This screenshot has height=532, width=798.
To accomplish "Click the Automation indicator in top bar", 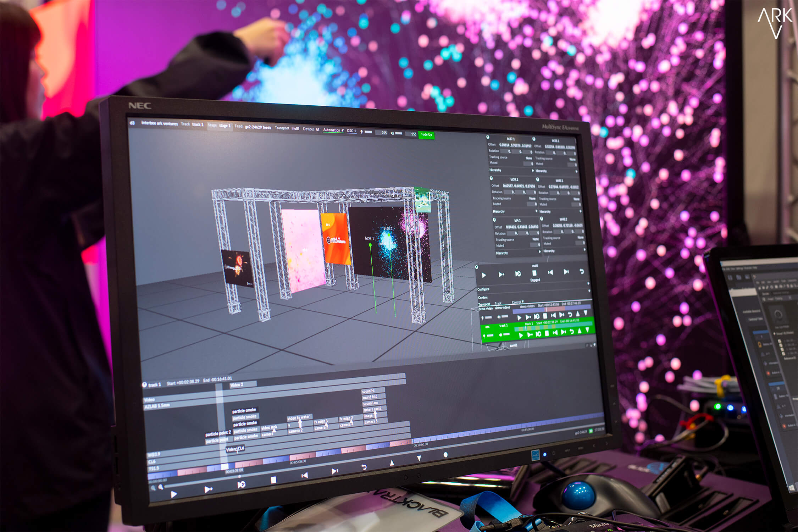I will [x=333, y=130].
